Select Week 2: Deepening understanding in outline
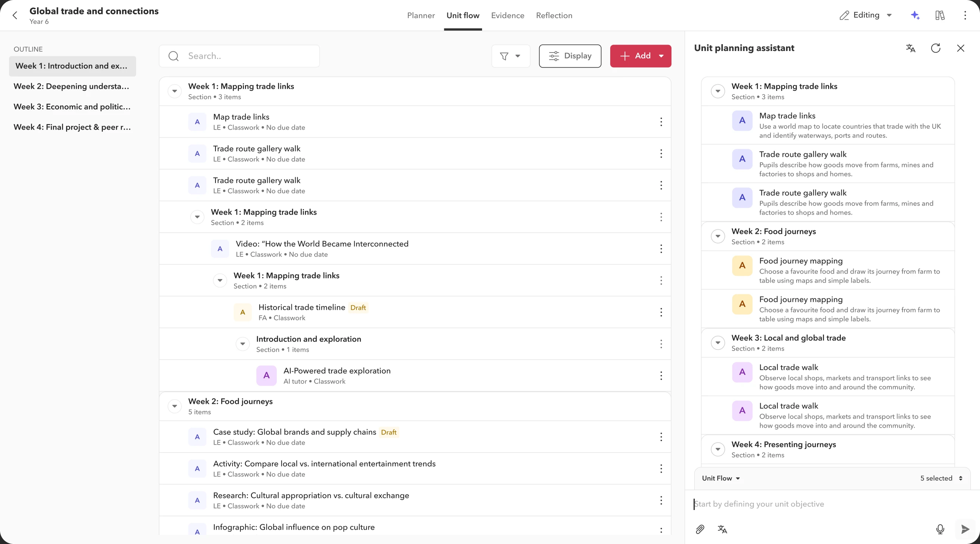Screen dimensions: 980x544 [x=72, y=87]
